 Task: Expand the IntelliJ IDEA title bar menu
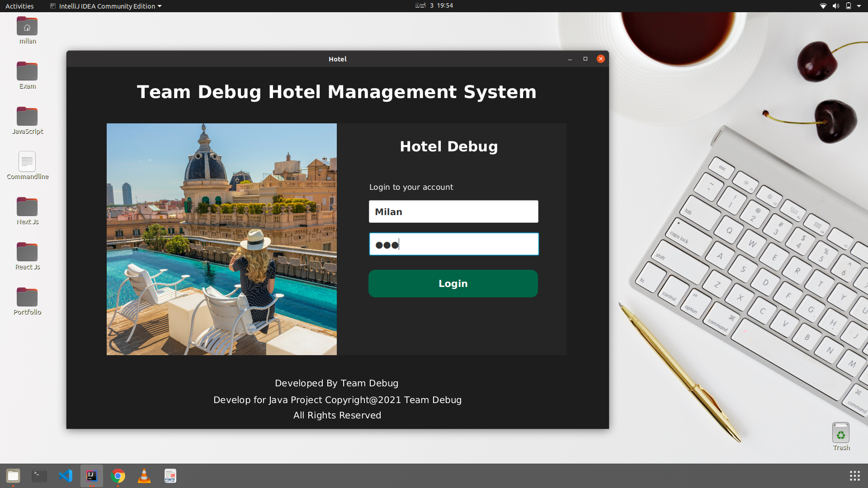pyautogui.click(x=105, y=6)
